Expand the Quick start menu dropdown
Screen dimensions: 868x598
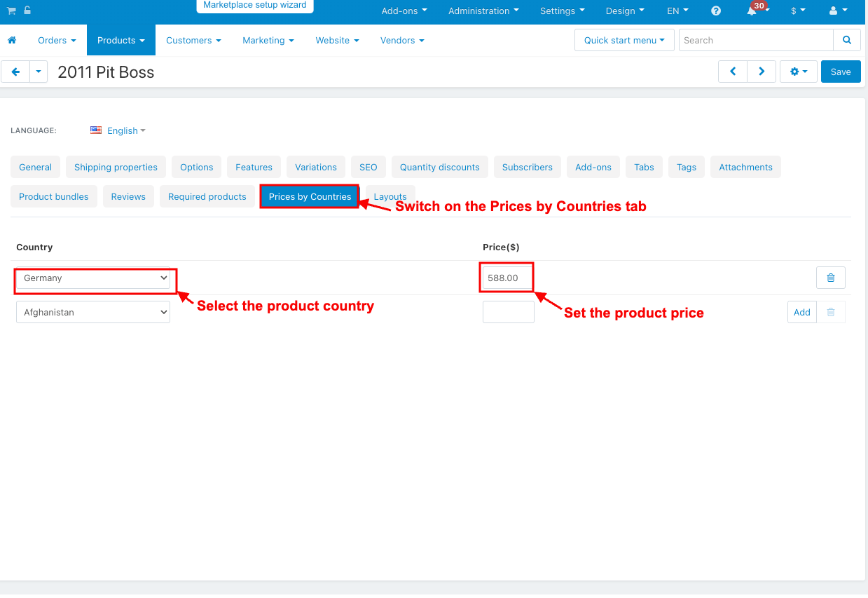(x=624, y=41)
